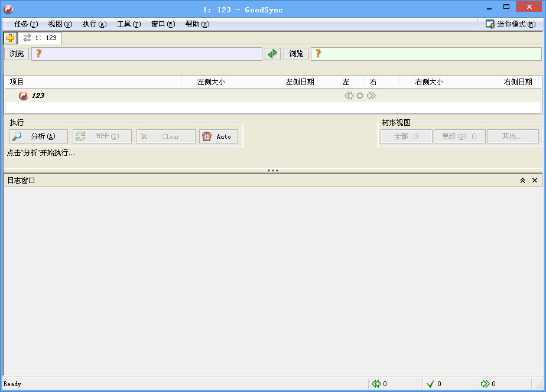Click the alarm clock Auto icon

tap(207, 136)
